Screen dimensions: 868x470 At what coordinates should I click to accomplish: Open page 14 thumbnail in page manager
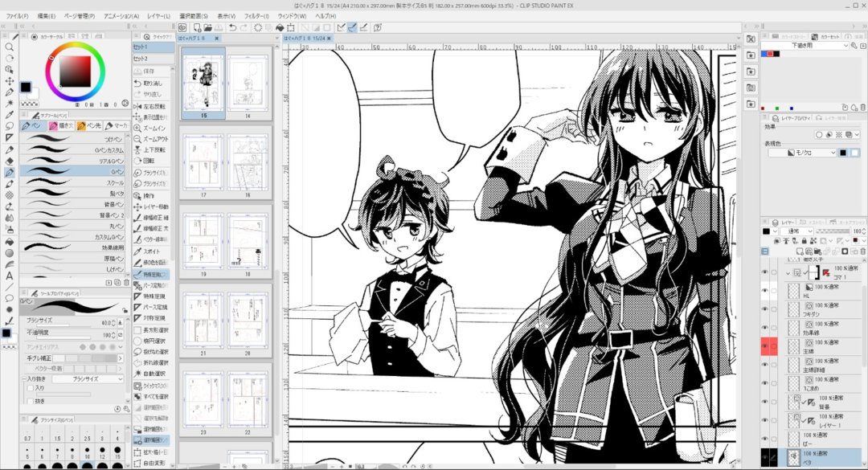click(x=248, y=83)
